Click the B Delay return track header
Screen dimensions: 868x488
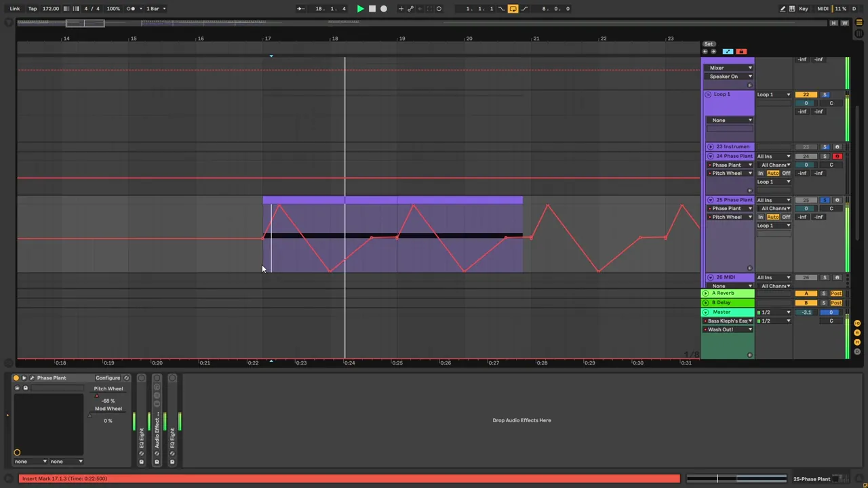click(x=728, y=303)
